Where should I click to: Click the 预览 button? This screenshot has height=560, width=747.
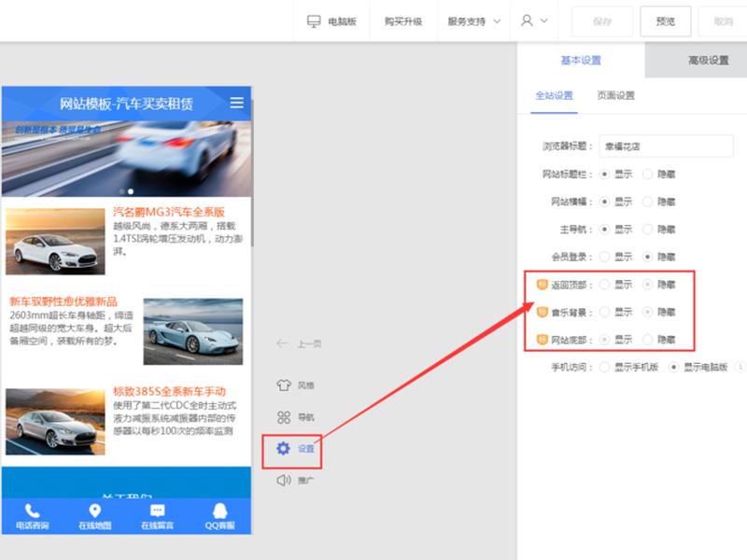coord(666,21)
